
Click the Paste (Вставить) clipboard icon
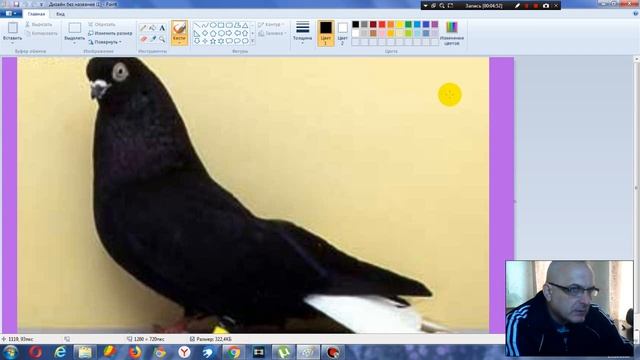click(13, 28)
